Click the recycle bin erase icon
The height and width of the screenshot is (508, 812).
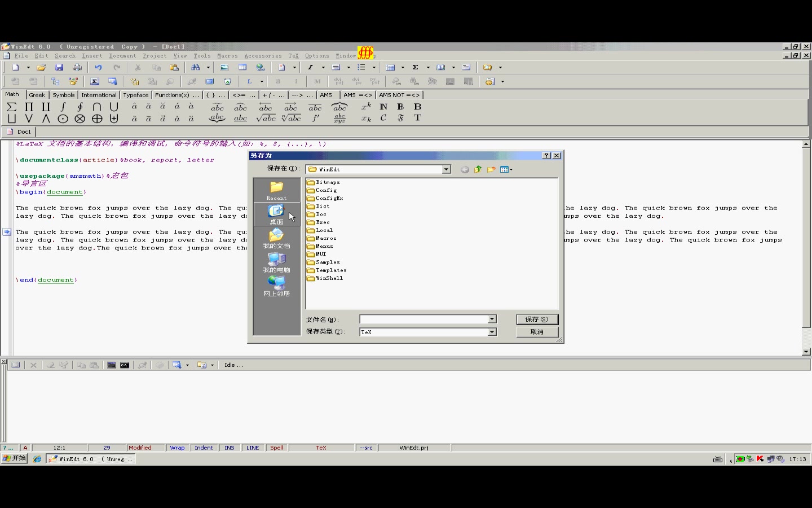(x=227, y=81)
